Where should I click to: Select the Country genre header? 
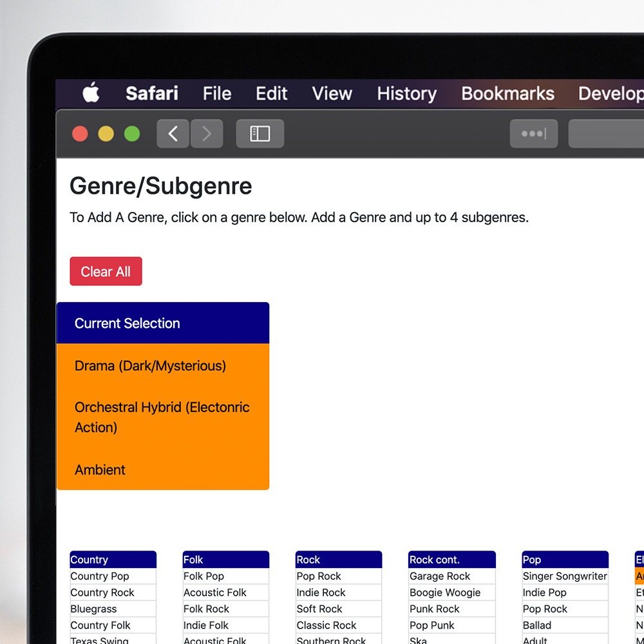pos(113,560)
